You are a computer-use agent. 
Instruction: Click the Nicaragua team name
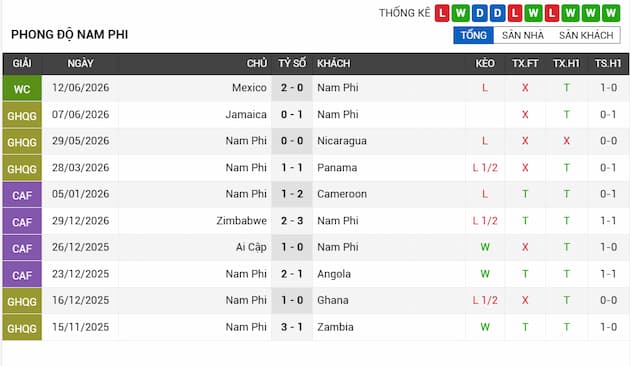[342, 141]
